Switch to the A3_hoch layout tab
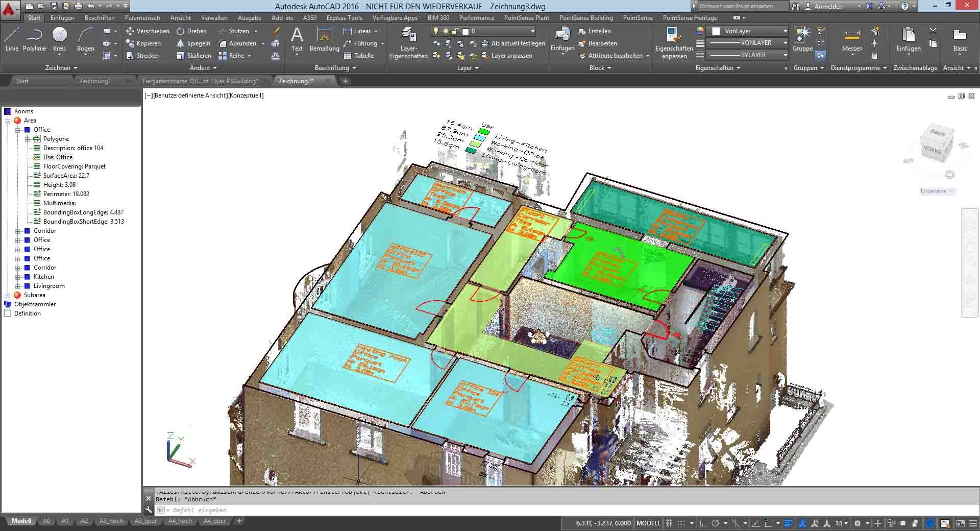This screenshot has height=531, width=980. click(x=111, y=521)
